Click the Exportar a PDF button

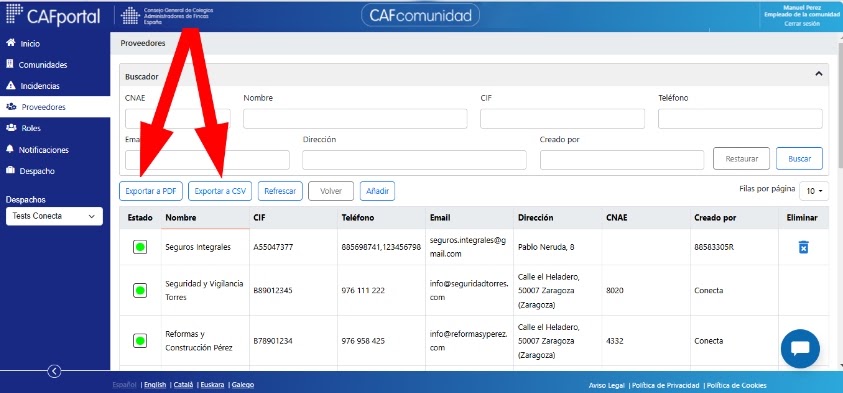point(151,191)
